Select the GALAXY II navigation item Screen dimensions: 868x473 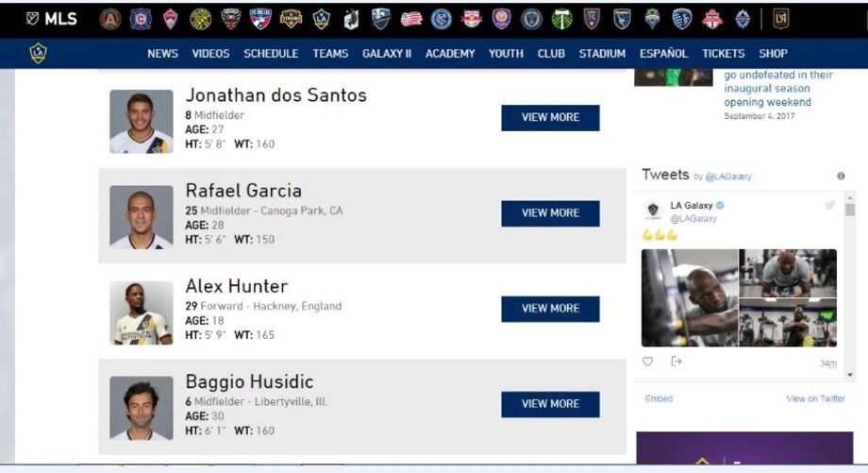387,54
